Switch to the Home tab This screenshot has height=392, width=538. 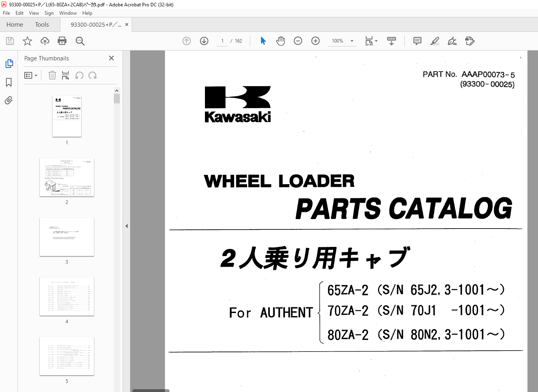pyautogui.click(x=15, y=24)
